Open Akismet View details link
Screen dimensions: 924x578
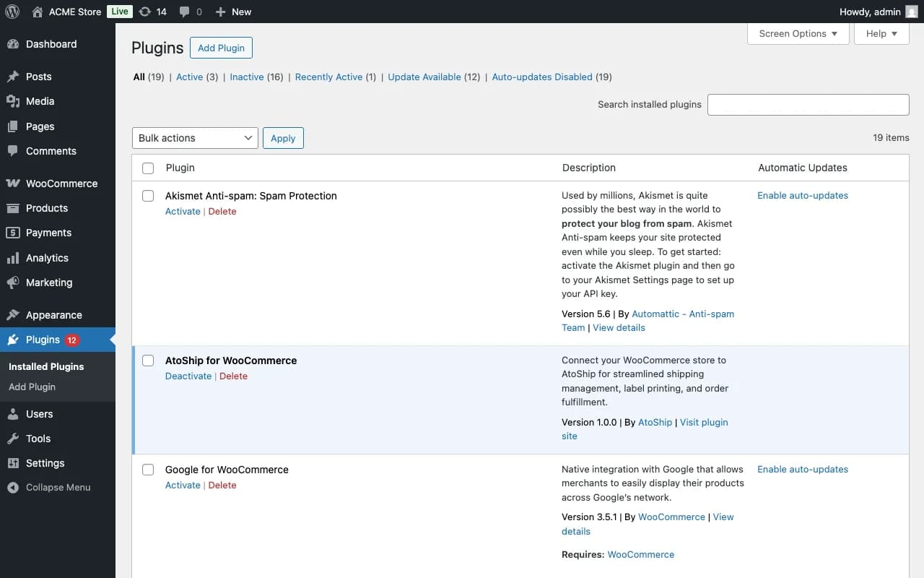click(619, 327)
